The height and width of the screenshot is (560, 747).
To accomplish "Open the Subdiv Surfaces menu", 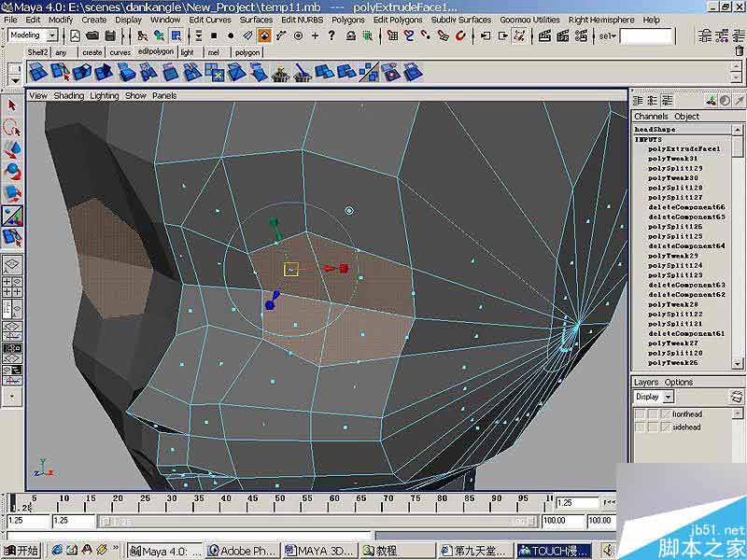I will click(460, 20).
